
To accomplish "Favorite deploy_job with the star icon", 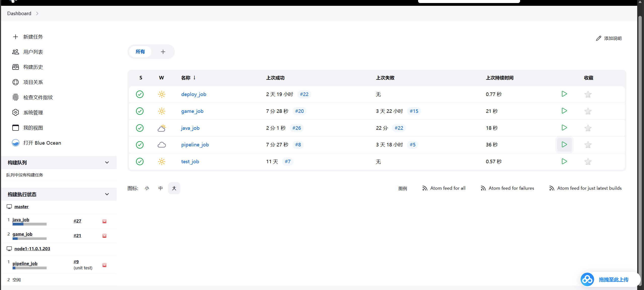I will [588, 94].
